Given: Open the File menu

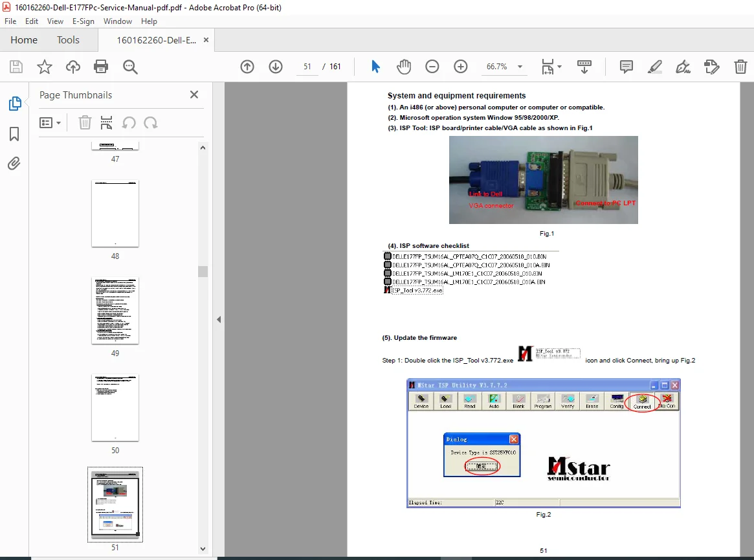Looking at the screenshot, I should [10, 21].
